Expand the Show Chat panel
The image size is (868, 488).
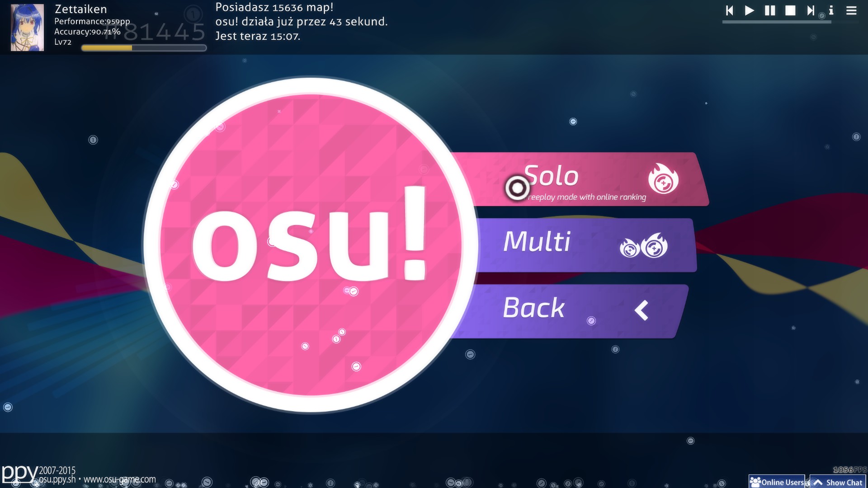(838, 482)
